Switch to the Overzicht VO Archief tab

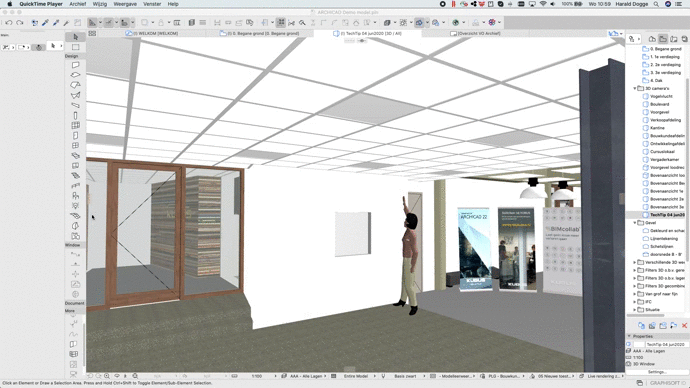click(x=475, y=33)
